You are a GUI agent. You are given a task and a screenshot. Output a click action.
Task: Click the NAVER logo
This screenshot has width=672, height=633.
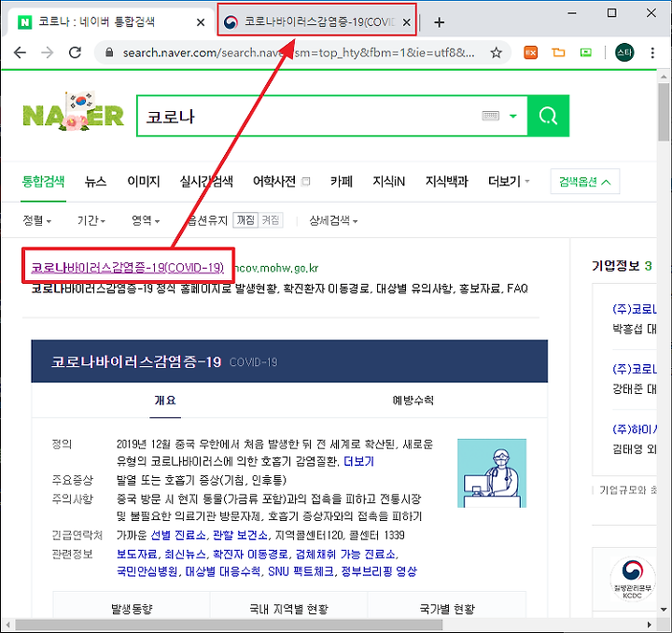coord(74,112)
